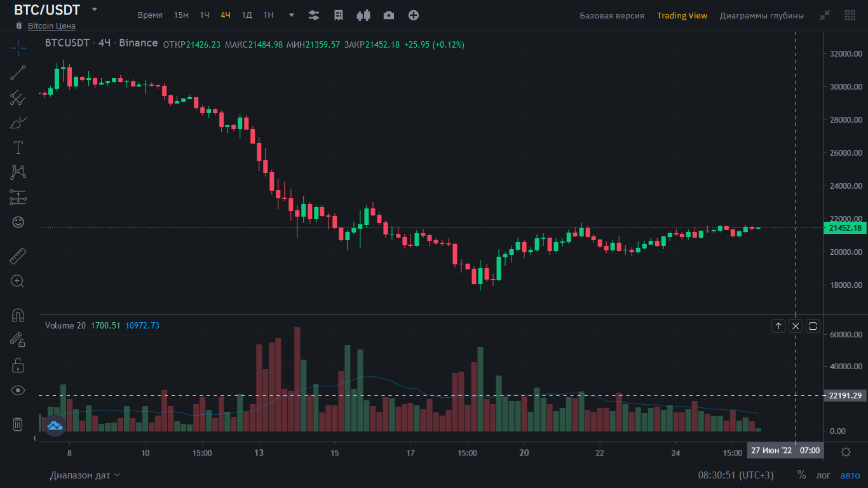The height and width of the screenshot is (488, 868).
Task: Select the trend line drawing tool
Action: point(18,72)
